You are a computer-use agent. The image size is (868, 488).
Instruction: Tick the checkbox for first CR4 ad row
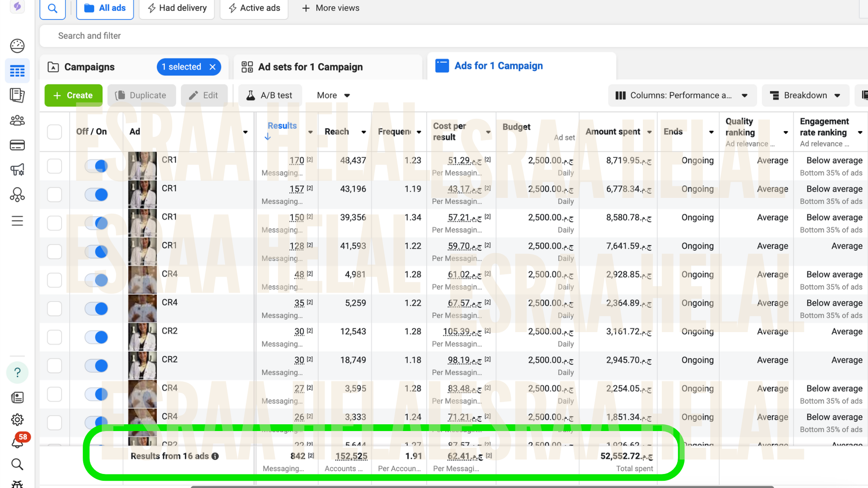tap(54, 280)
